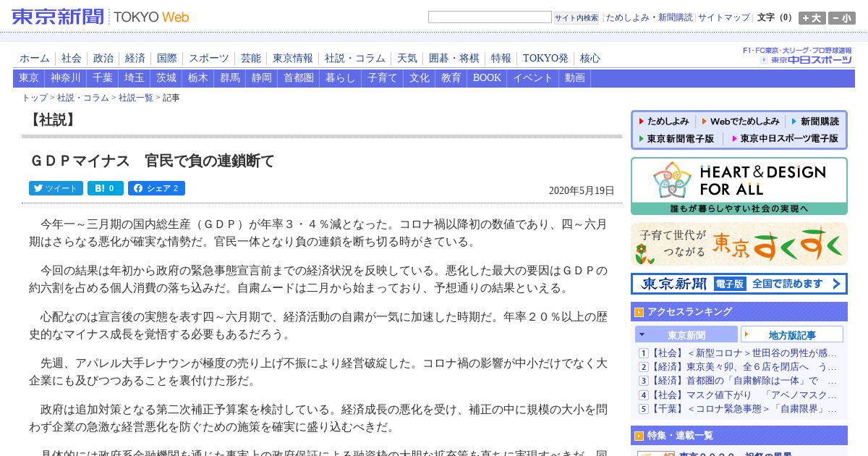Open the 天気 menu item
The image size is (868, 456).
(407, 59)
